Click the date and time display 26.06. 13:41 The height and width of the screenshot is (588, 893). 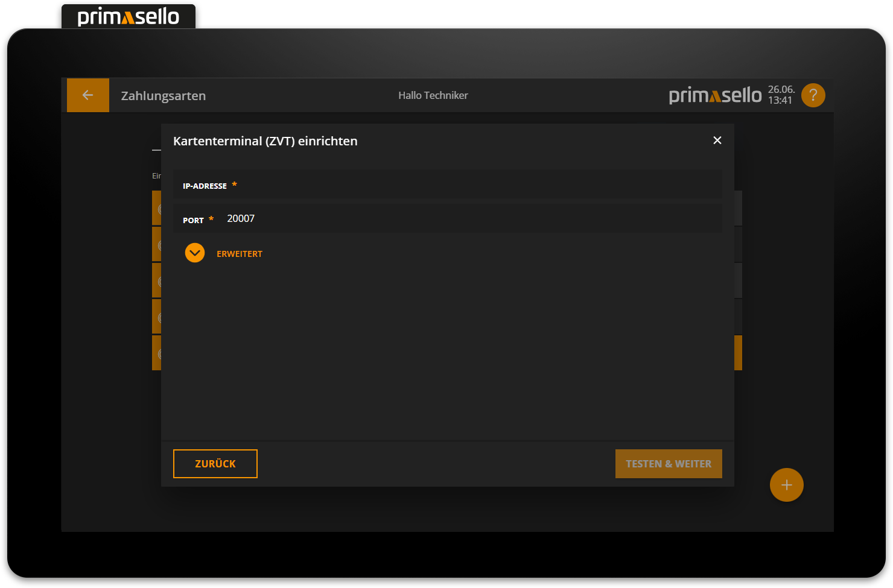click(x=781, y=95)
